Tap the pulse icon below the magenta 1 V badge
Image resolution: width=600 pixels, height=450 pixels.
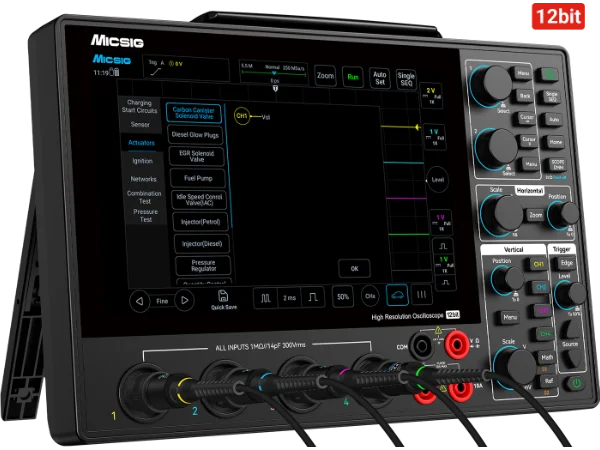(443, 246)
